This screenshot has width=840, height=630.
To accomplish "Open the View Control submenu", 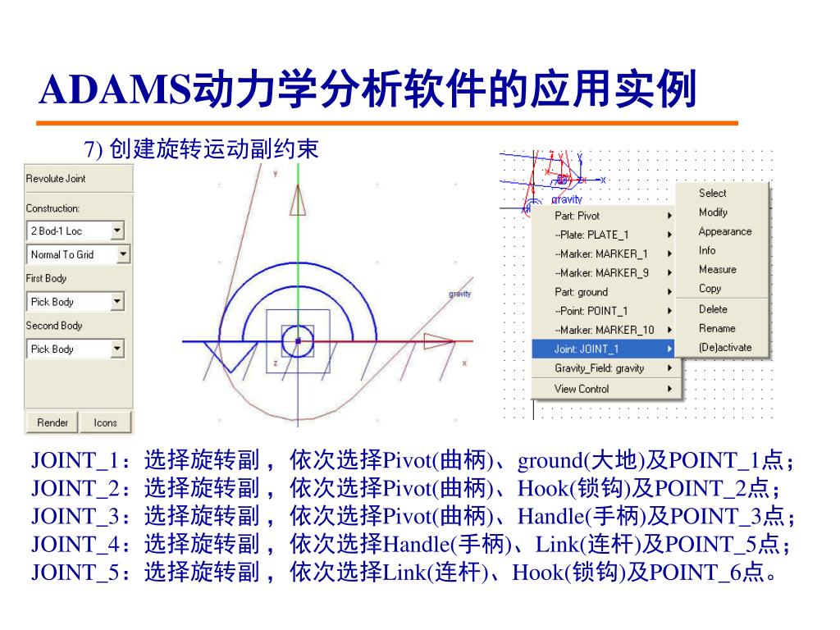I will [606, 389].
